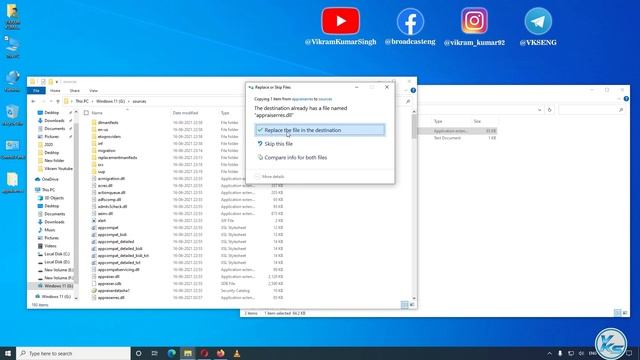Click the Help icon in the sources window
Viewport: 640px width, 360px height.
tap(413, 90)
